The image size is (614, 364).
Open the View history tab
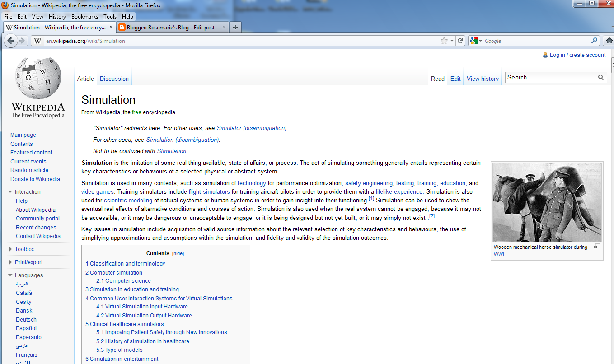pyautogui.click(x=483, y=79)
